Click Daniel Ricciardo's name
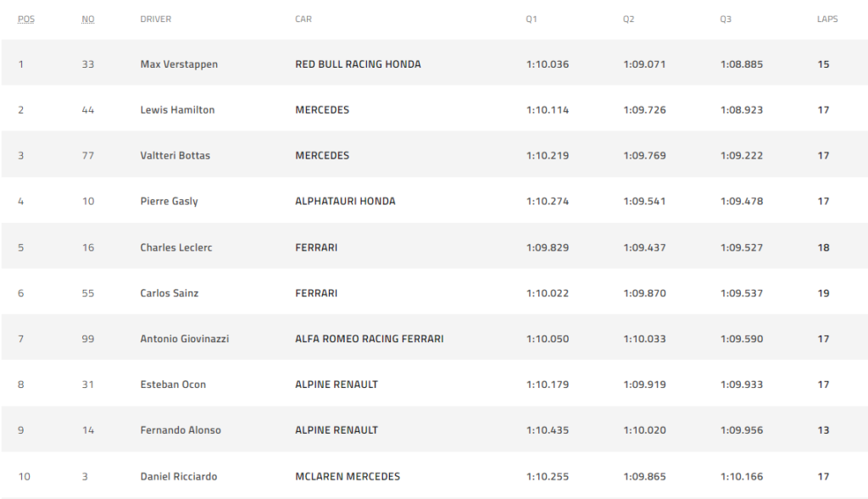 coord(178,476)
